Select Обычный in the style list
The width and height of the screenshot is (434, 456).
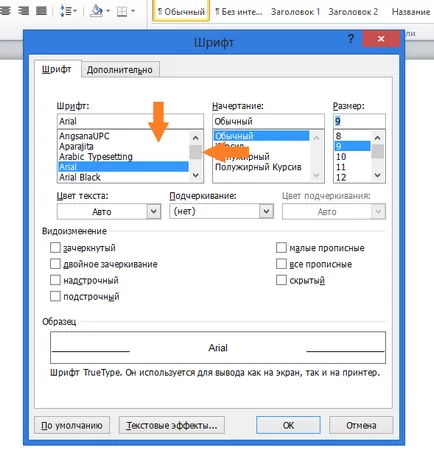pyautogui.click(x=261, y=136)
